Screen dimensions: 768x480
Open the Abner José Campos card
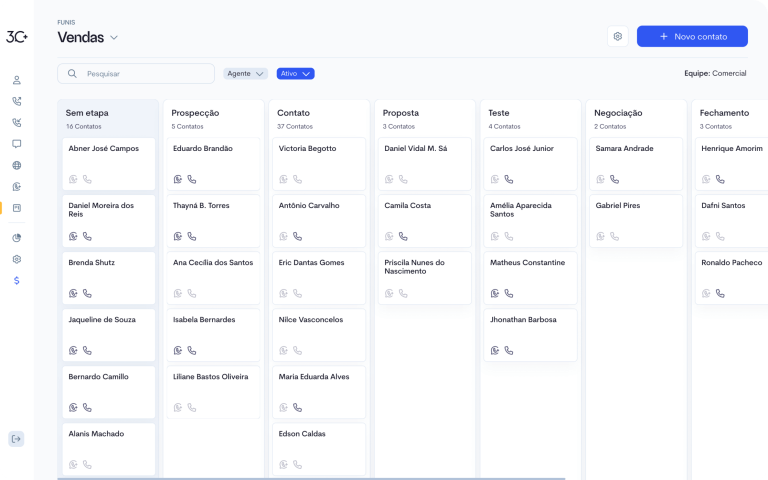(109, 164)
